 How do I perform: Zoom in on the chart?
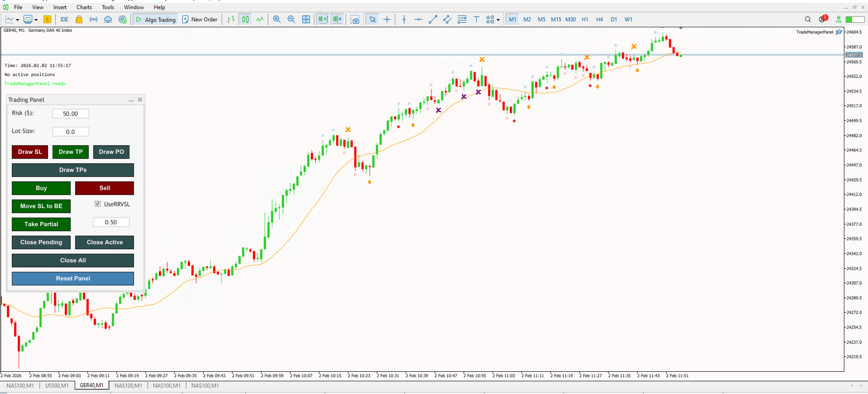pos(277,19)
